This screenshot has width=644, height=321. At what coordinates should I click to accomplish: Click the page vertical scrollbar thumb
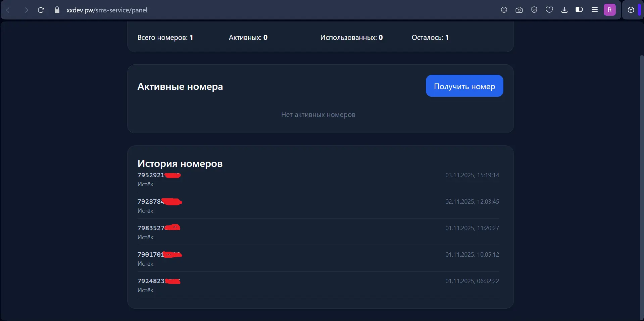coord(642,188)
